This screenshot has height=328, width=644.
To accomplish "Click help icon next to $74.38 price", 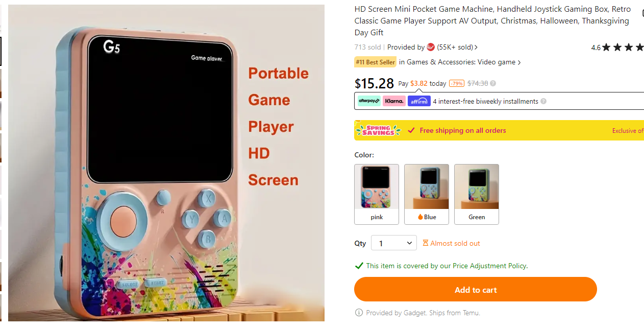I will point(493,83).
